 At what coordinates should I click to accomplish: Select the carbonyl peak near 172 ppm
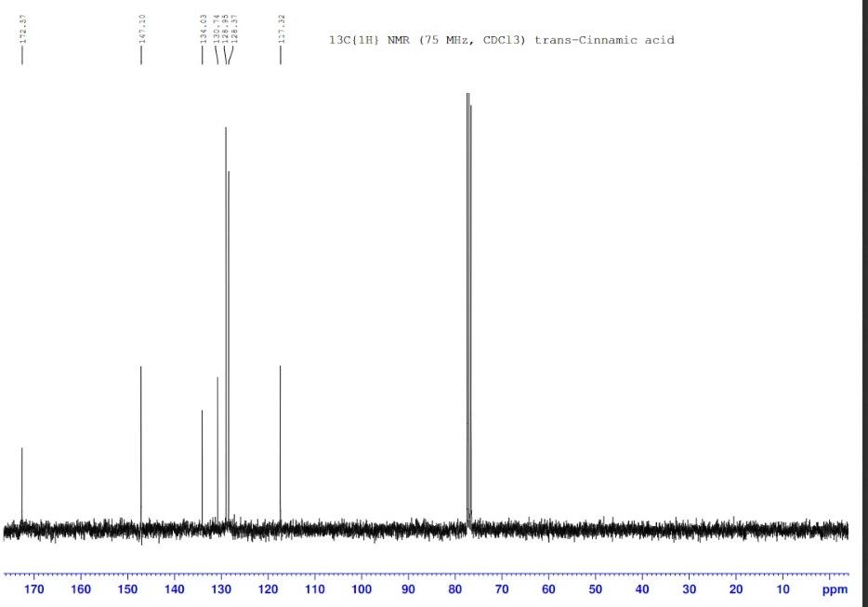(22, 465)
